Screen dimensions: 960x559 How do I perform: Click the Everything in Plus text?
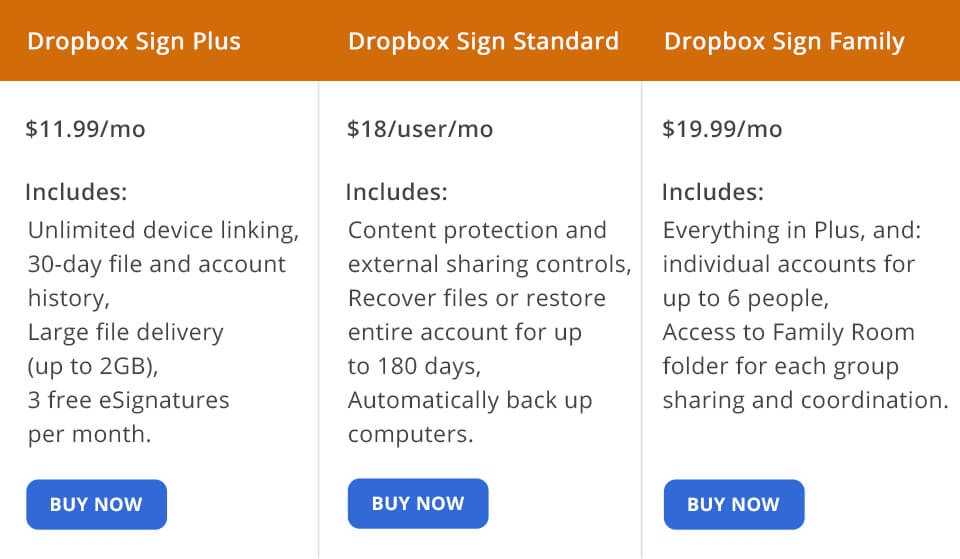(791, 231)
